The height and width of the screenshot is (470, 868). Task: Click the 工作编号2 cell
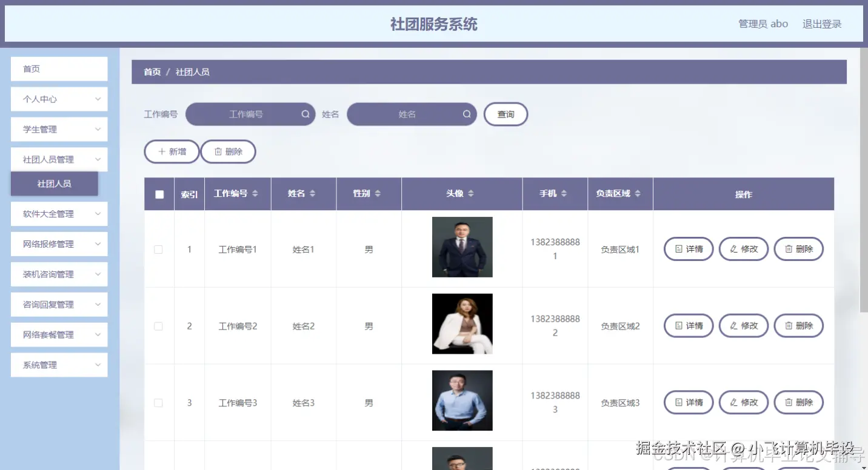[x=238, y=326]
